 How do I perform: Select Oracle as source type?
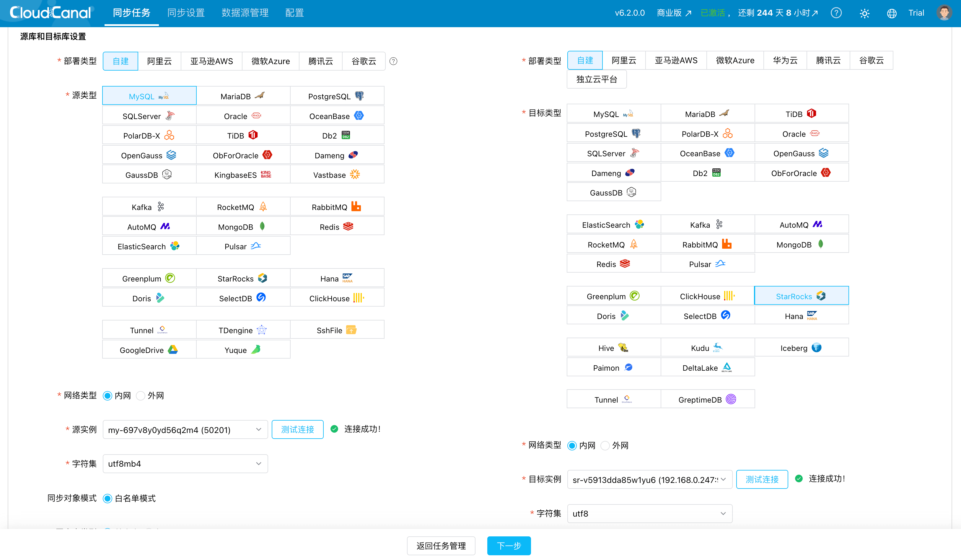pos(243,115)
